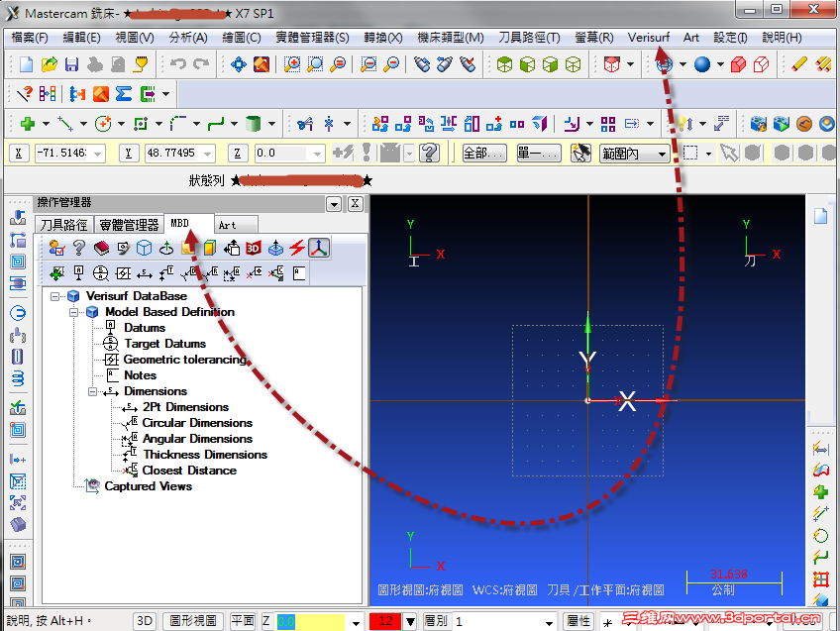This screenshot has height=631, width=840.
Task: Click the Closest Distance 'C' toolbar icon
Action: coord(277,273)
